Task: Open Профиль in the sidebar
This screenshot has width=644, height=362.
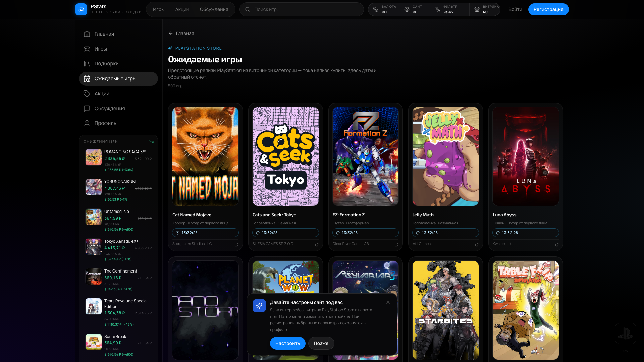Action: 118,123
